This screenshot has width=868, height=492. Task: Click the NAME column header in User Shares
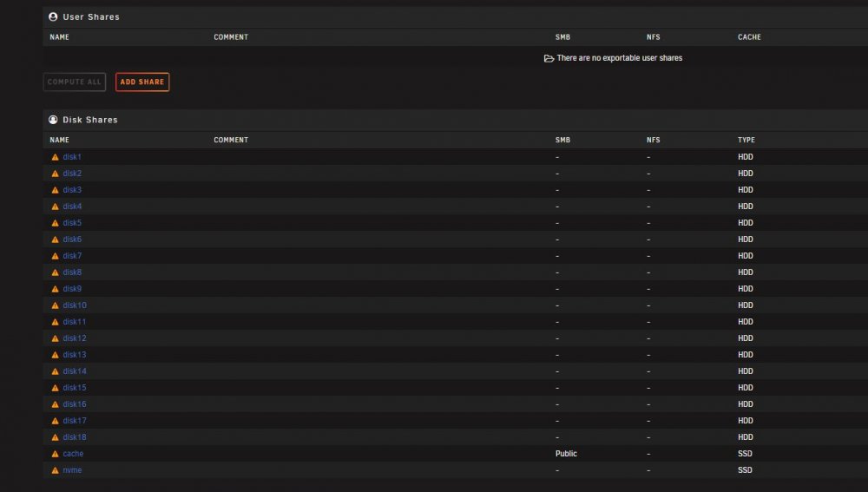click(x=59, y=37)
